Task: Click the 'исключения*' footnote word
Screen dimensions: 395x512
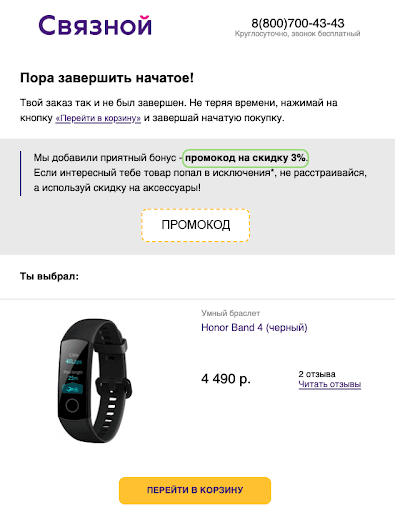Action: (x=243, y=173)
